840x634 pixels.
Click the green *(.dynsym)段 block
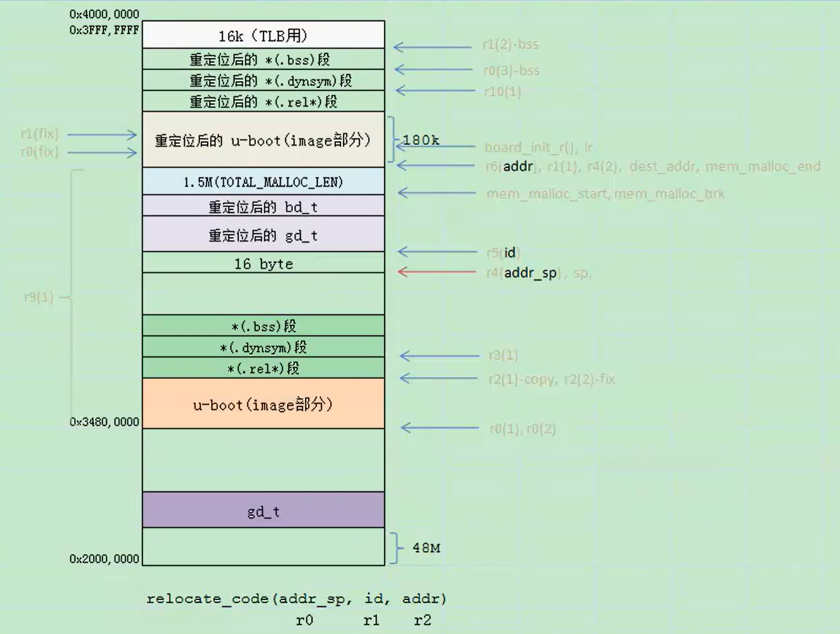[x=263, y=347]
